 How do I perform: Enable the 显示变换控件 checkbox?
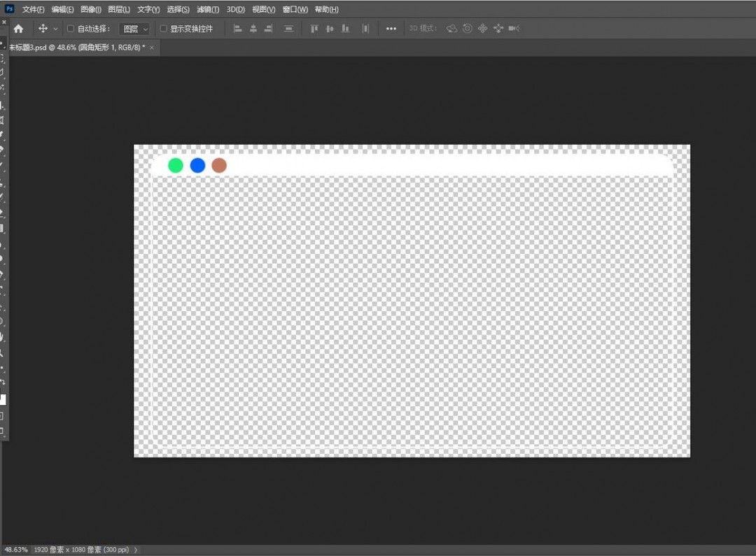164,29
